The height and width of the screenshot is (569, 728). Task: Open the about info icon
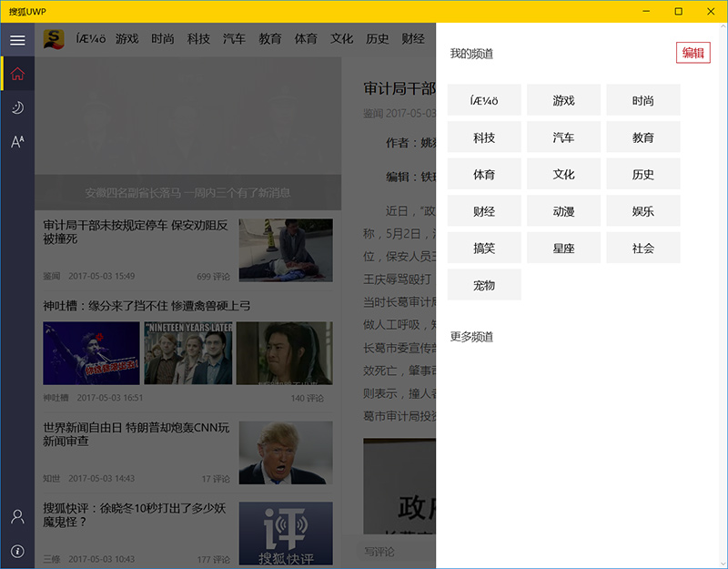17,551
